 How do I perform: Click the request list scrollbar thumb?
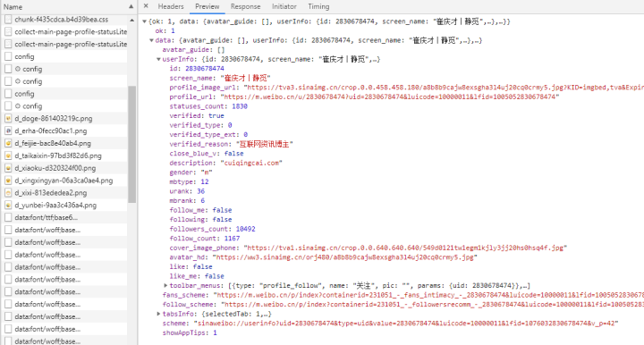131,145
